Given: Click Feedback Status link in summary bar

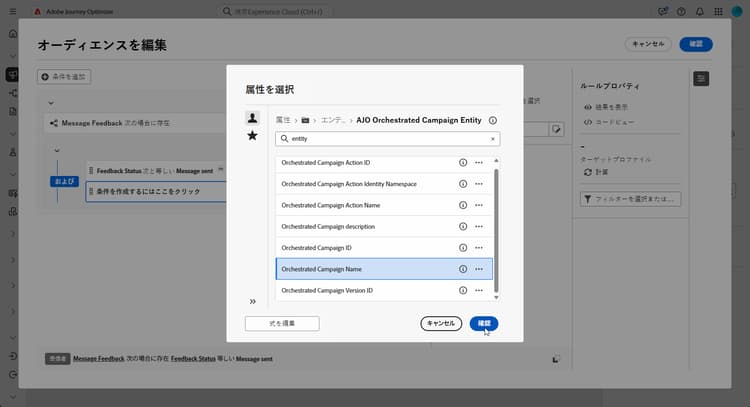Looking at the screenshot, I should (x=193, y=359).
